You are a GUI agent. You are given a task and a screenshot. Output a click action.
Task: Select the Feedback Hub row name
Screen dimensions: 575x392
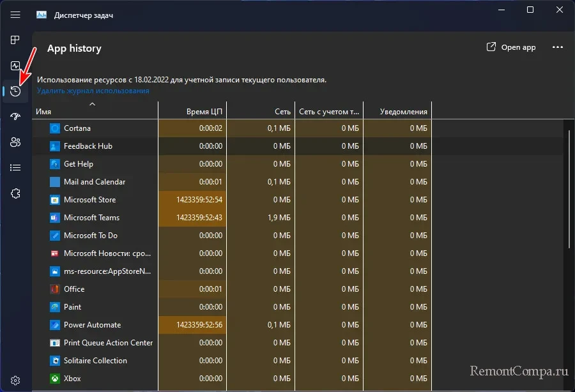(x=88, y=146)
